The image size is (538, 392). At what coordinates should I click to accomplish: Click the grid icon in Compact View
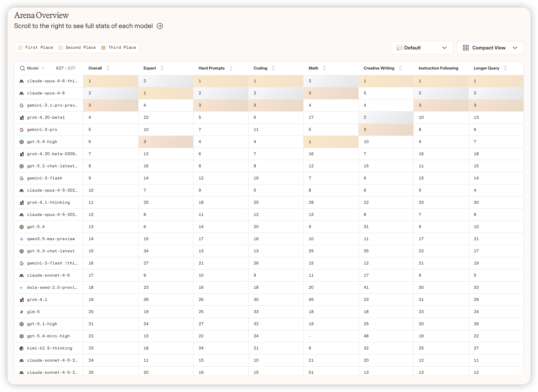point(466,48)
